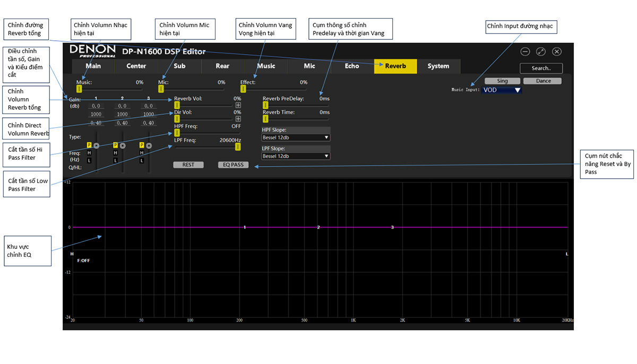Screen dimensions: 637x364
Task: Click the Music volume slider handle
Action: tap(79, 89)
